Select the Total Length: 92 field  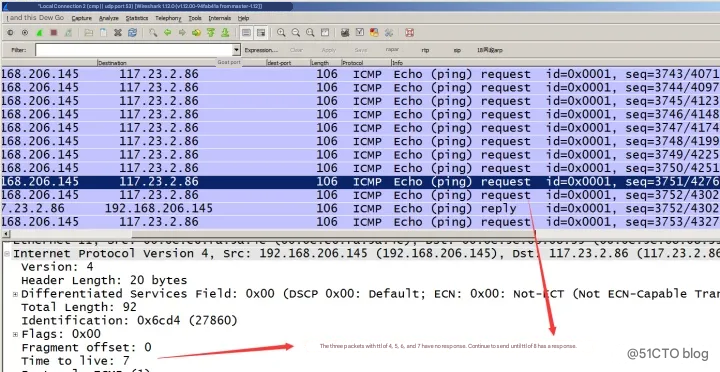point(79,307)
